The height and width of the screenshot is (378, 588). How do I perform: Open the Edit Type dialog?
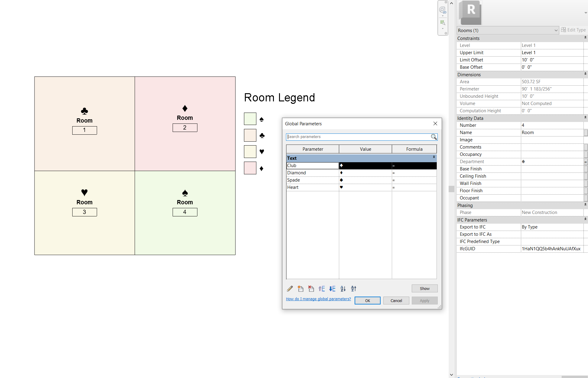click(x=573, y=30)
